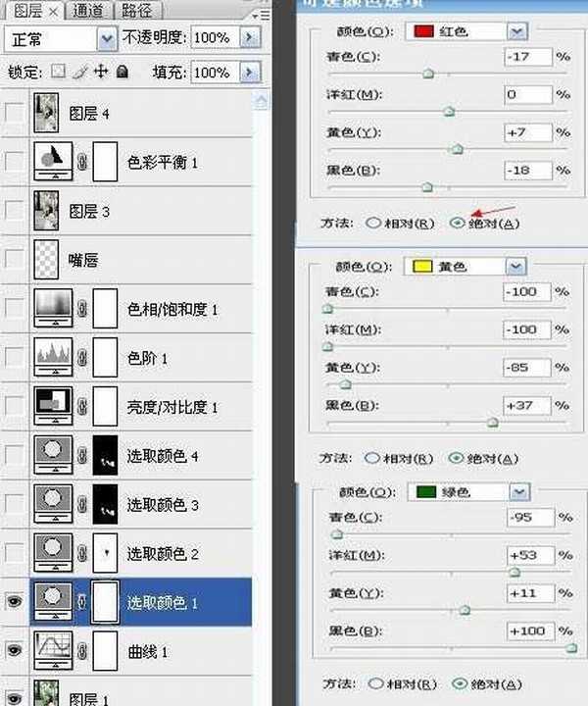Click the chain link icon on 选取颜色 2
The height and width of the screenshot is (706, 588).
[82, 553]
